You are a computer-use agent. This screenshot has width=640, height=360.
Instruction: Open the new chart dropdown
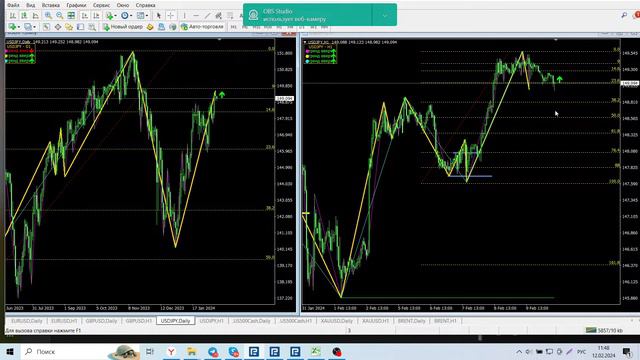[x=14, y=27]
